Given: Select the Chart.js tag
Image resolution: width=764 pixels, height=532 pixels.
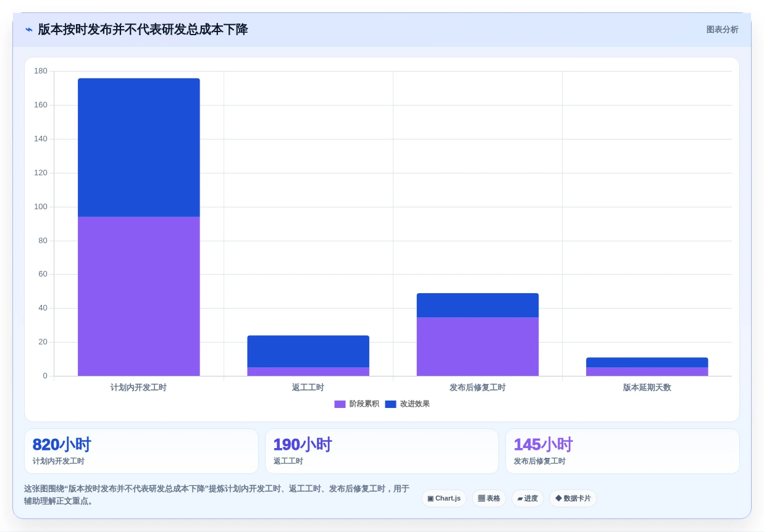Looking at the screenshot, I should [444, 499].
